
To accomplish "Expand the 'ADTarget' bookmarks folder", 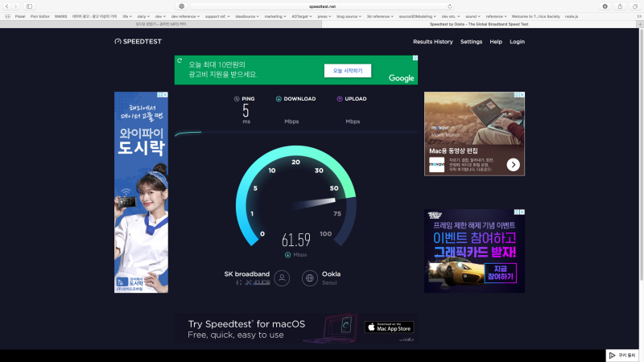I will 301,16.
